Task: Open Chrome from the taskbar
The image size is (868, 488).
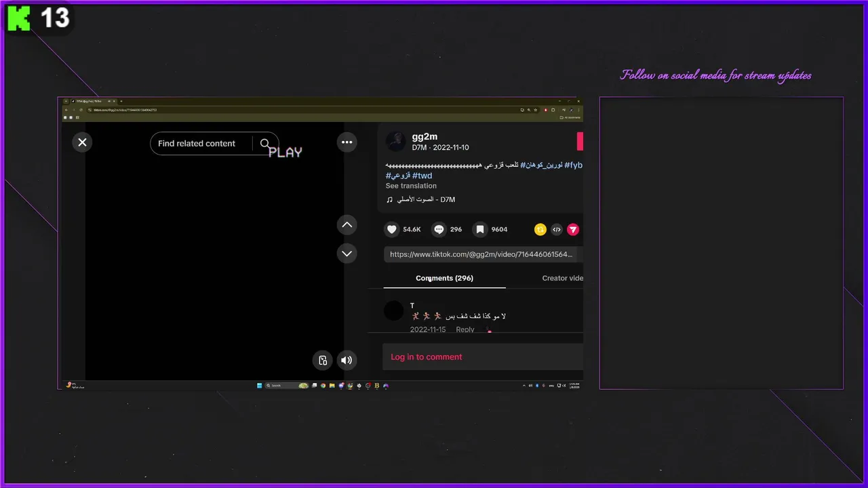Action: tap(323, 386)
